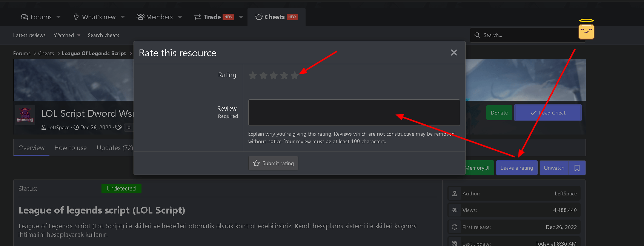Close the Rate this resource dialog
The width and height of the screenshot is (644, 246).
coord(454,53)
